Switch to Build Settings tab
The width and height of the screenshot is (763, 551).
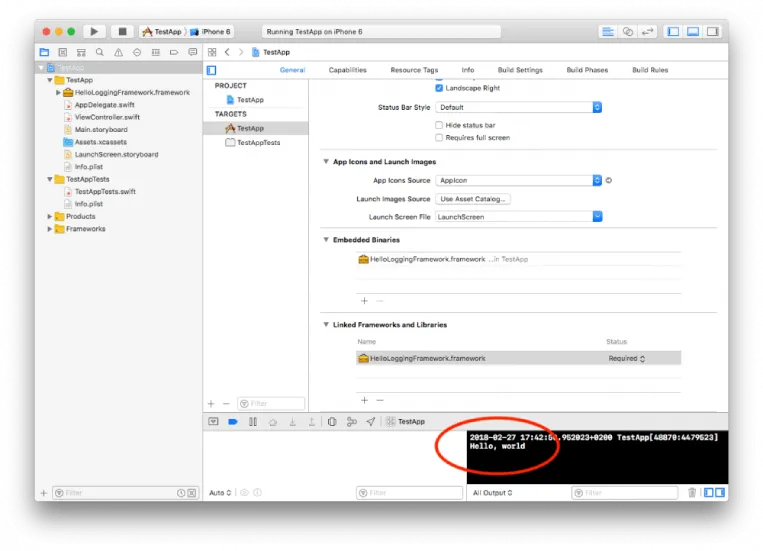(520, 70)
